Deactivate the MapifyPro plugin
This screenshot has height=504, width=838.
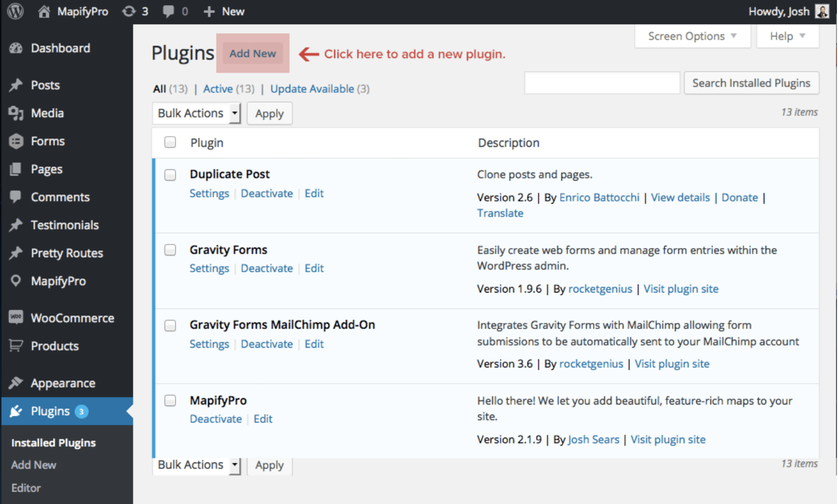pyautogui.click(x=216, y=419)
